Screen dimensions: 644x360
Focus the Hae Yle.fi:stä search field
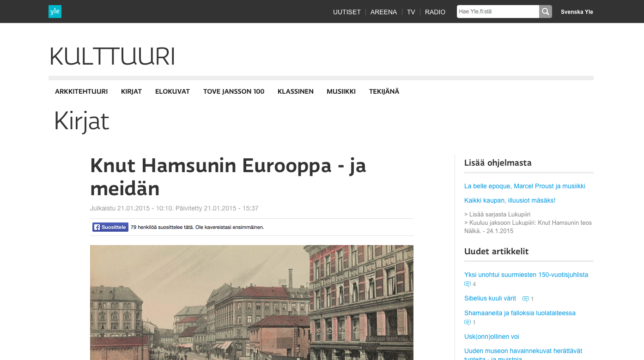tap(498, 12)
